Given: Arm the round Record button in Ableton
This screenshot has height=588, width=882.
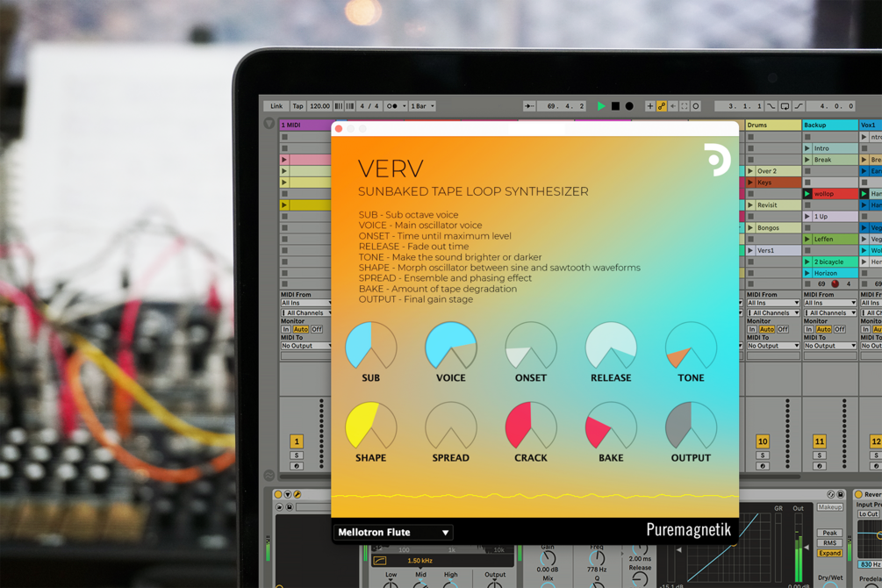Looking at the screenshot, I should pyautogui.click(x=629, y=106).
